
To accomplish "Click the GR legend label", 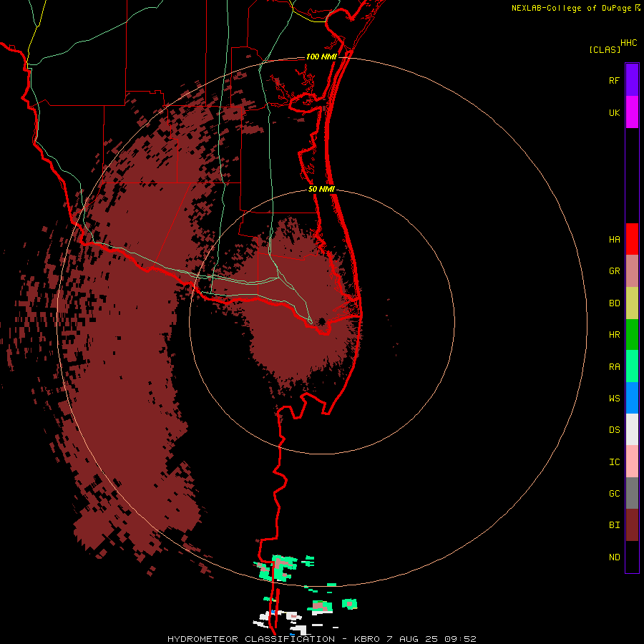I will coord(614,271).
